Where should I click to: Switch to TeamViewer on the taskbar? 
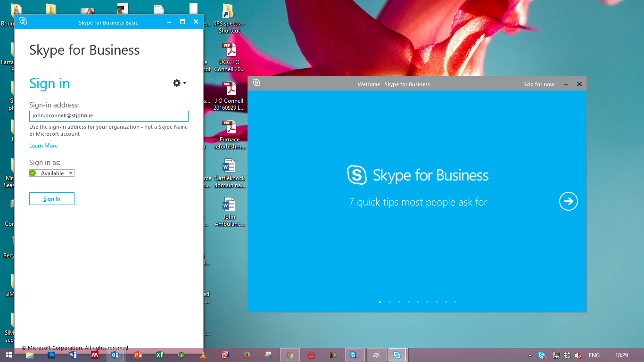click(x=354, y=355)
